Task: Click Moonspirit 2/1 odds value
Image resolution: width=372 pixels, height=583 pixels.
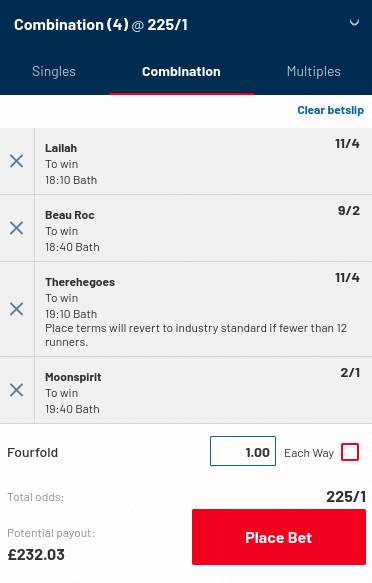Action: (x=350, y=373)
